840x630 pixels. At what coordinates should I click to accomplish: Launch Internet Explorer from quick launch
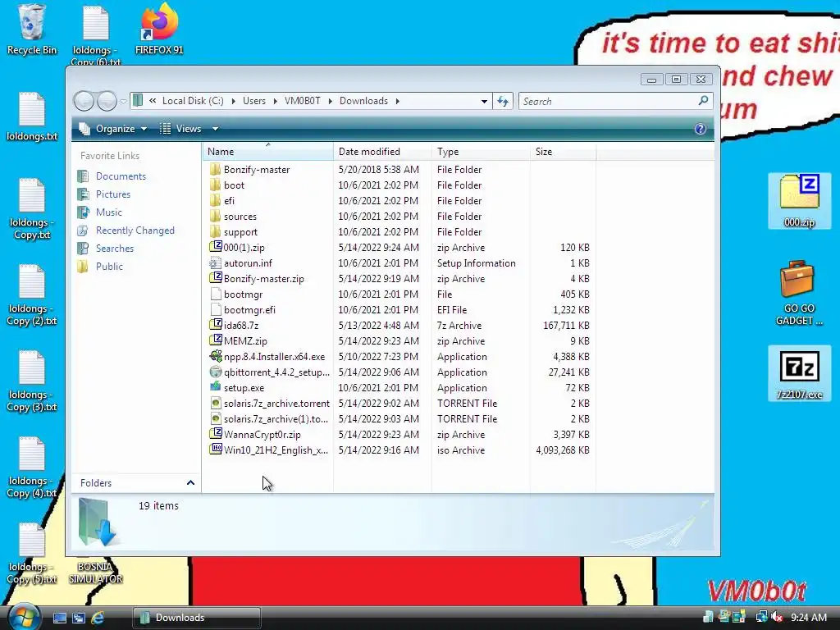pos(97,618)
